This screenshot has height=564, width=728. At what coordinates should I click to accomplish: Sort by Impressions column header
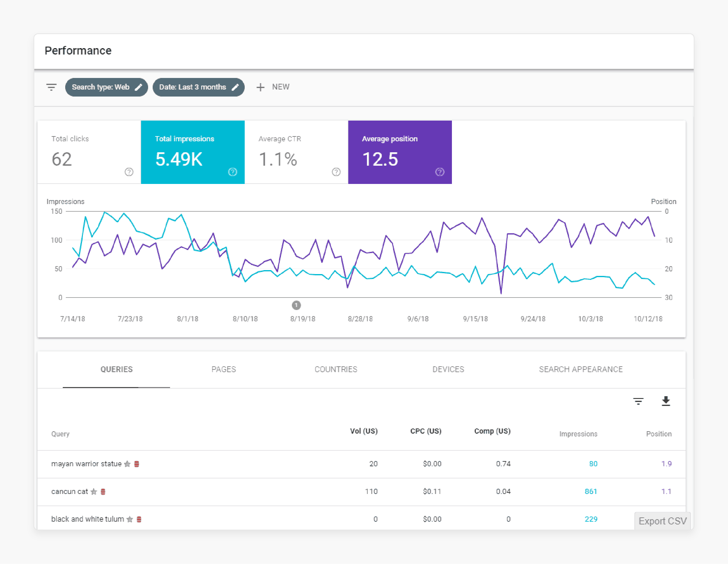click(578, 434)
